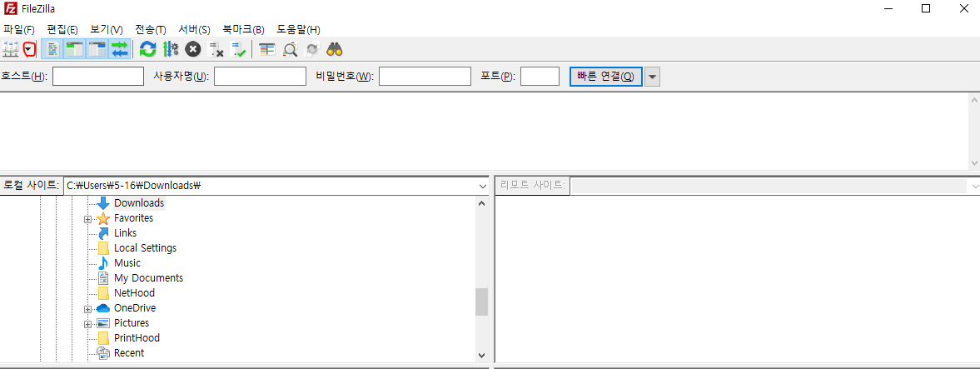Open the 로컬 사이트 path dropdown arrow

pyautogui.click(x=482, y=186)
